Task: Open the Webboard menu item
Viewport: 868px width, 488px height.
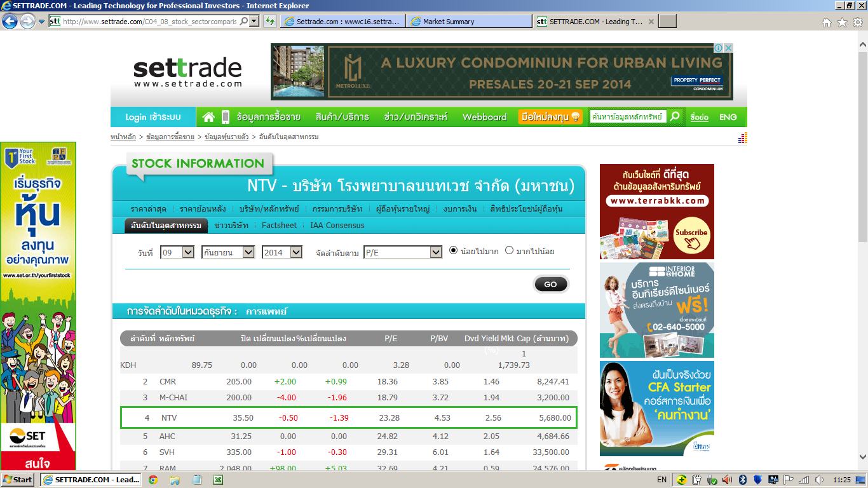Action: (x=485, y=117)
